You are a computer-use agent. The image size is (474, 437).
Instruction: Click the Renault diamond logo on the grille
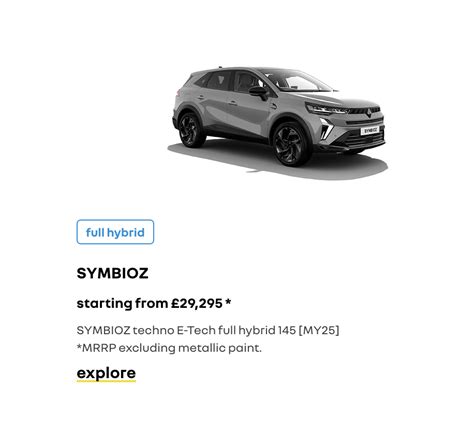pyautogui.click(x=369, y=113)
